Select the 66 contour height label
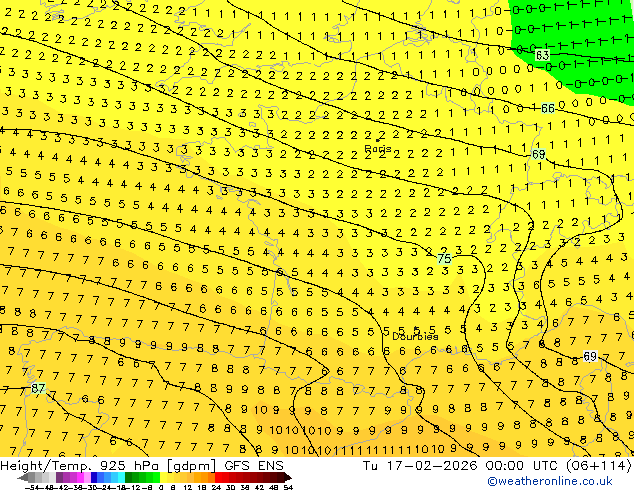Screen dimensions: 634x490 547,108
